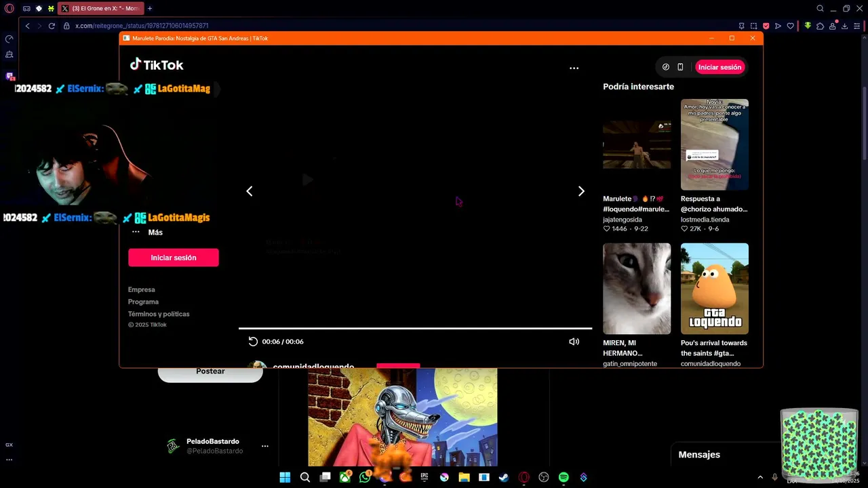The height and width of the screenshot is (488, 868).
Task: Open comunidadloquendo author under Pou video
Action: (711, 364)
